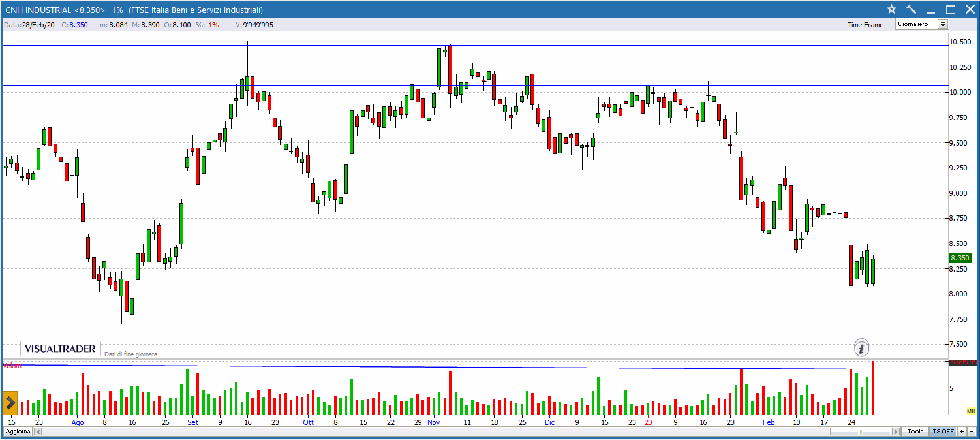Click the Data:28/Feb/20 header field
This screenshot has width=980, height=440.
[31, 25]
